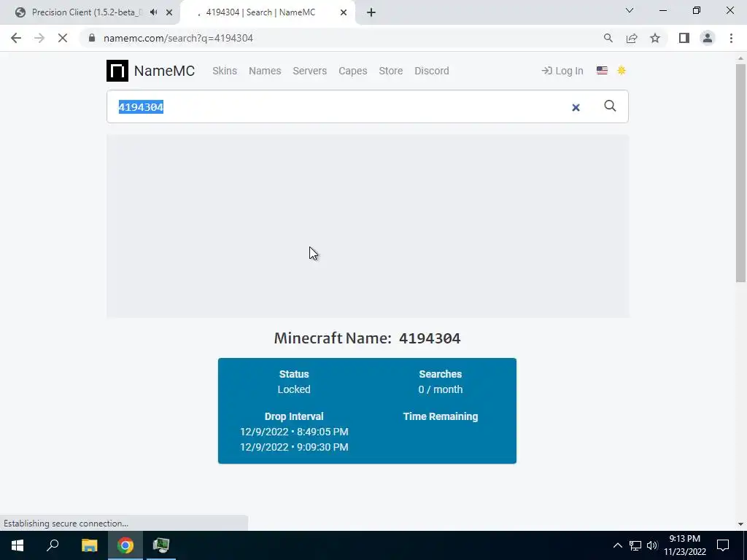This screenshot has width=747, height=560.
Task: Toggle the sun light/dark theme icon
Action: coord(622,71)
